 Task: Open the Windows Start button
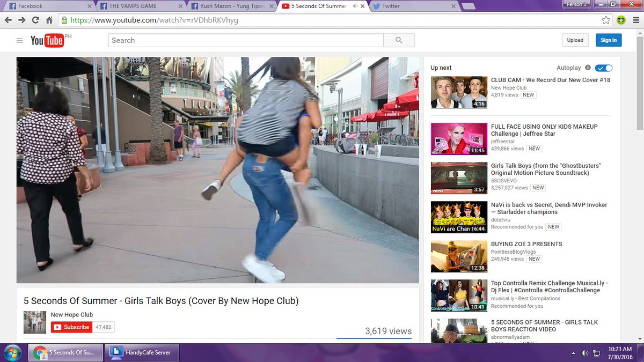12,352
